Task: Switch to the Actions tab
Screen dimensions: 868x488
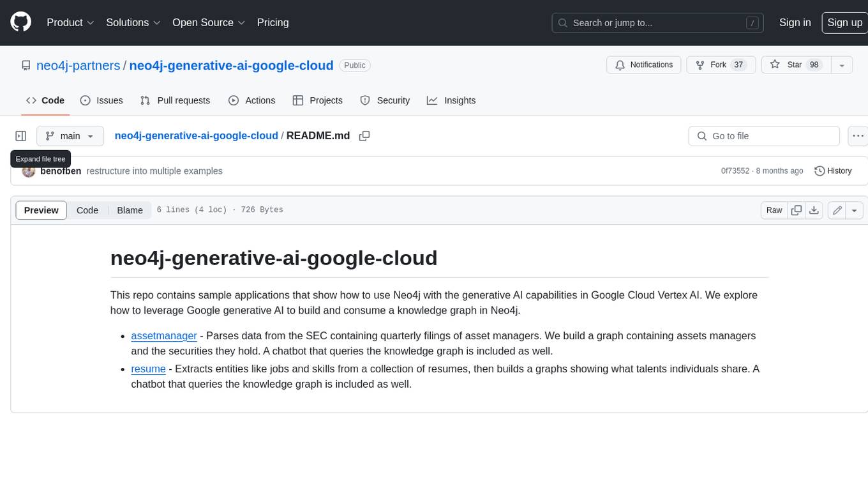Action: 251,100
